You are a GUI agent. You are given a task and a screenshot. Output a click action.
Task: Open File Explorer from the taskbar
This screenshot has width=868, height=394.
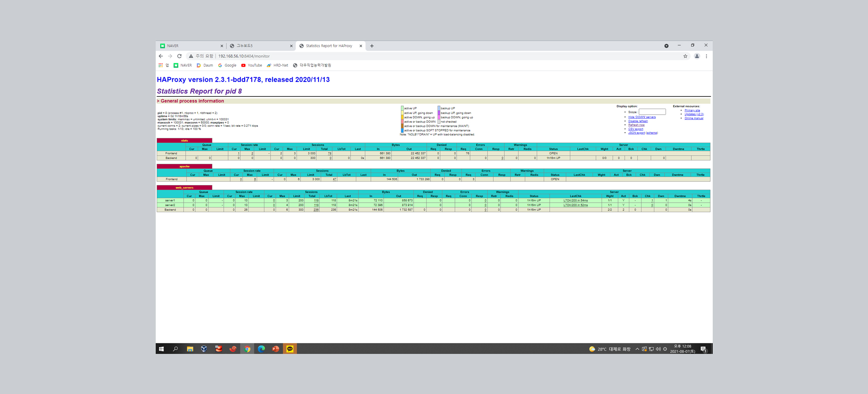tap(190, 349)
